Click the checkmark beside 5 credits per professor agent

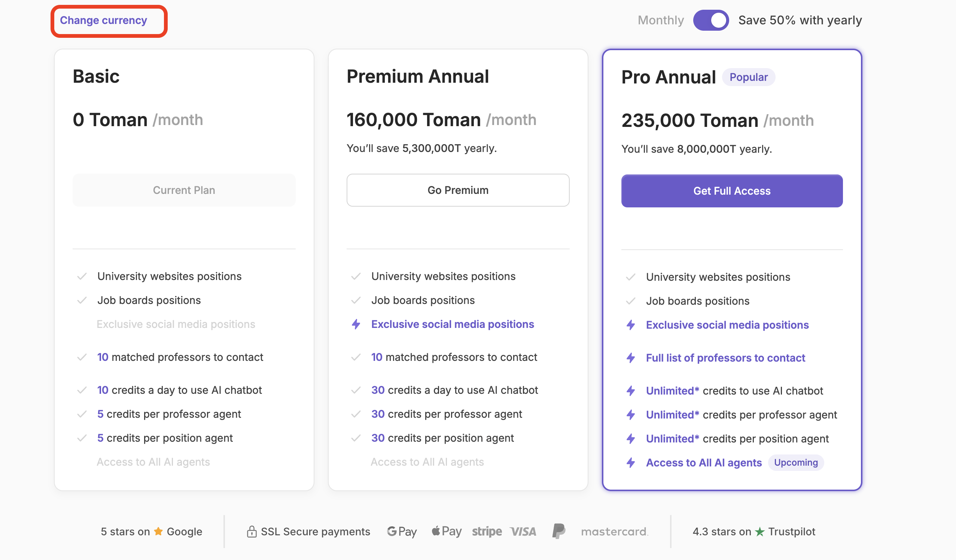tap(82, 414)
